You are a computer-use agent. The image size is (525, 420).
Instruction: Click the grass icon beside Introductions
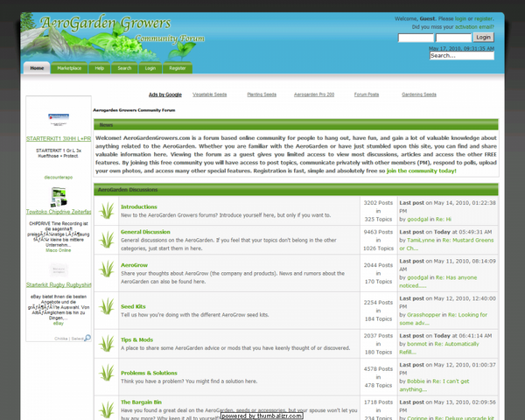(x=107, y=211)
